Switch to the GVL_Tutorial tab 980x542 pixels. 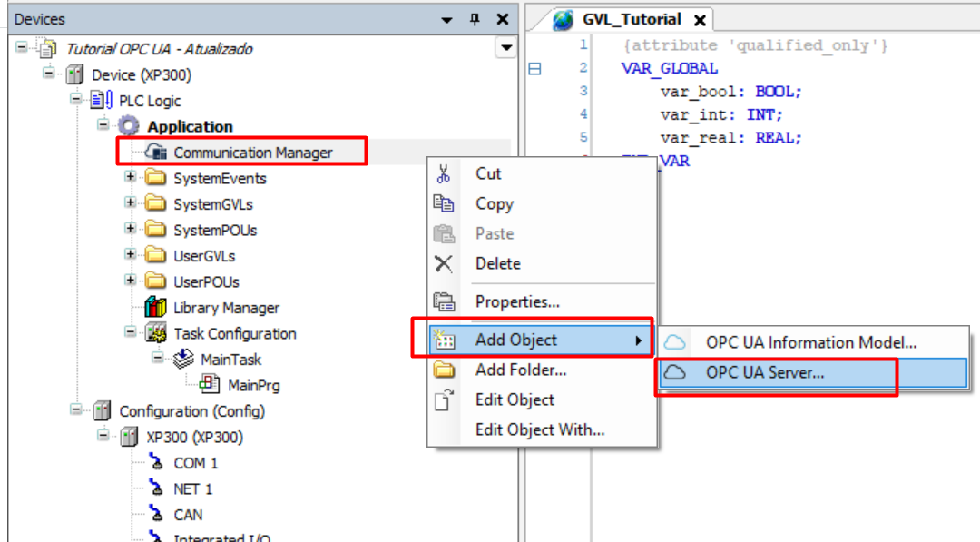(632, 19)
